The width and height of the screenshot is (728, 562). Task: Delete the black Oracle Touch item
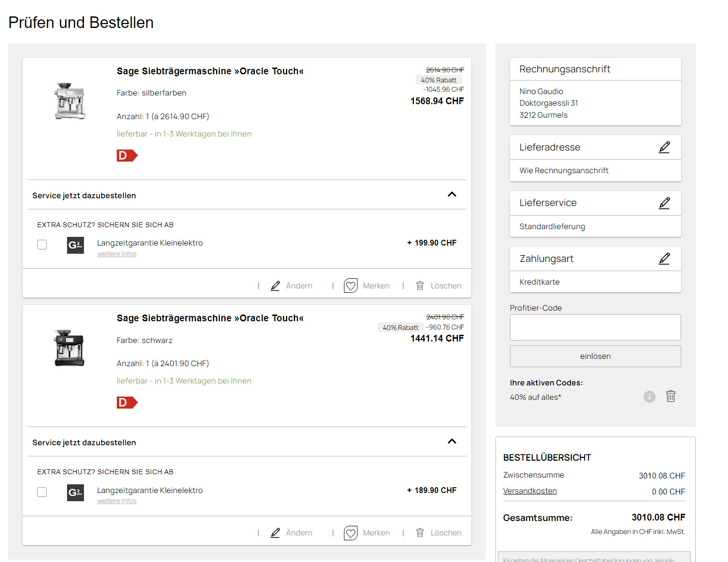[439, 533]
